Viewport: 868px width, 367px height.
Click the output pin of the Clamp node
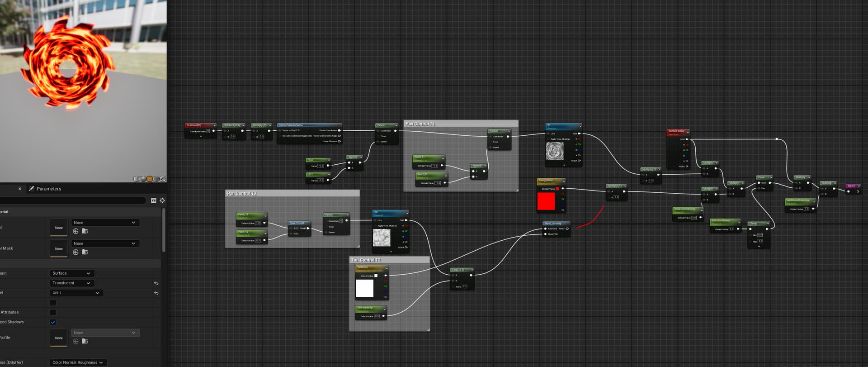(767, 229)
